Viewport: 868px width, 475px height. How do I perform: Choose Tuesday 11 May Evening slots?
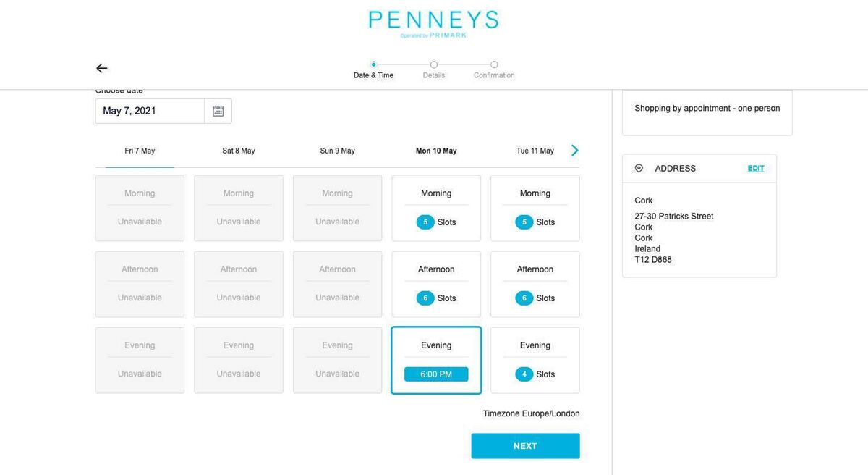point(535,361)
